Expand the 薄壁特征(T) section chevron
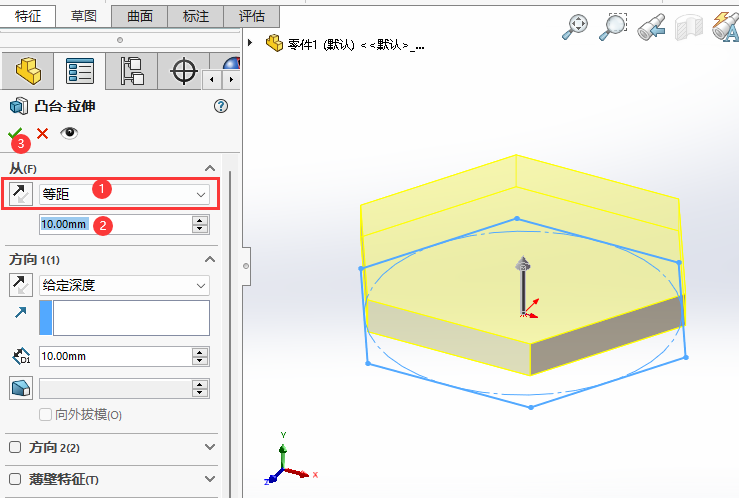The width and height of the screenshot is (739, 498). [210, 479]
